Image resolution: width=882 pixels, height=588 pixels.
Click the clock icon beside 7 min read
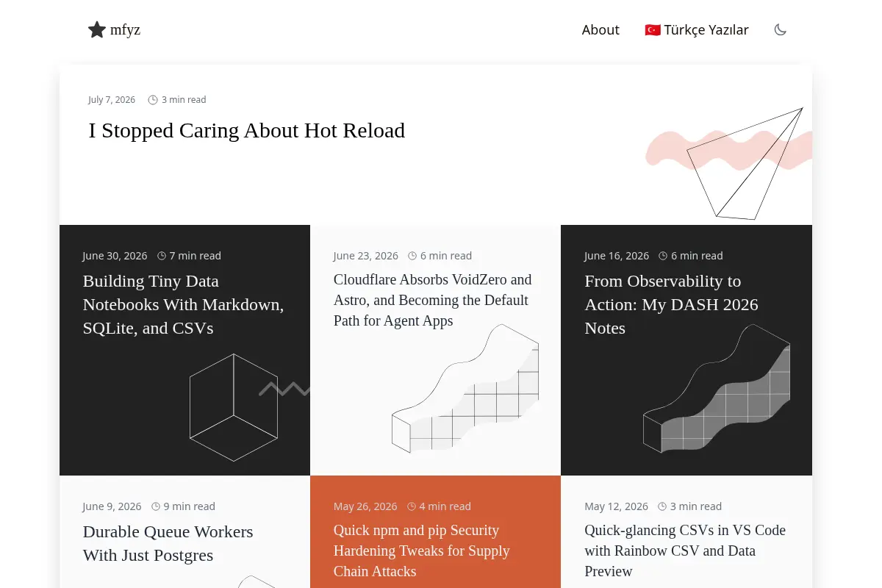[x=162, y=256]
